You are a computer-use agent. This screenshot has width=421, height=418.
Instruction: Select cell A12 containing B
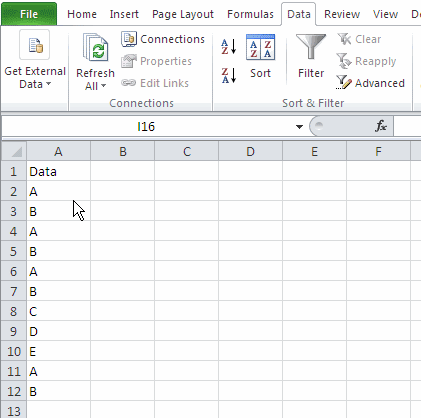(58, 391)
